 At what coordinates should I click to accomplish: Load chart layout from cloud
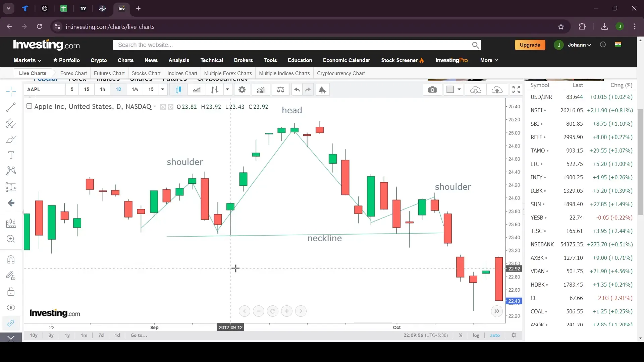coord(476,89)
